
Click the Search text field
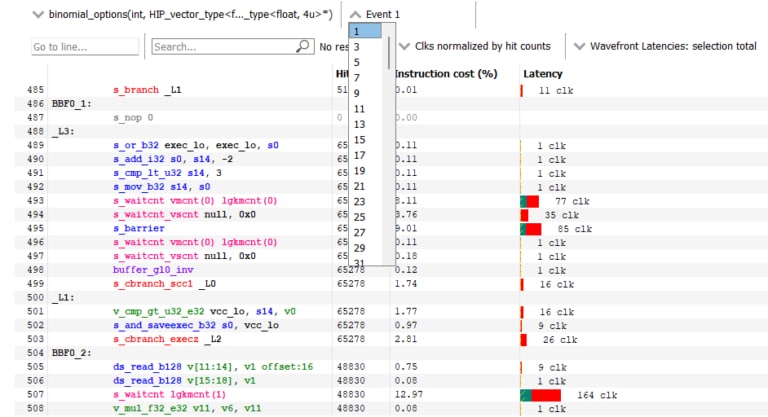pyautogui.click(x=233, y=47)
